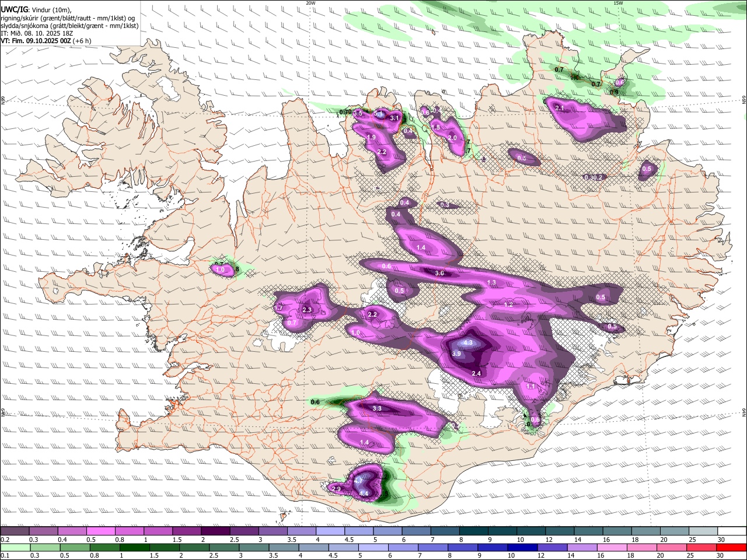The width and height of the screenshot is (747, 560).
Task: Click the initial time 'IT: Mið. 08. 10. 2025 18Z'
Action: point(37,34)
